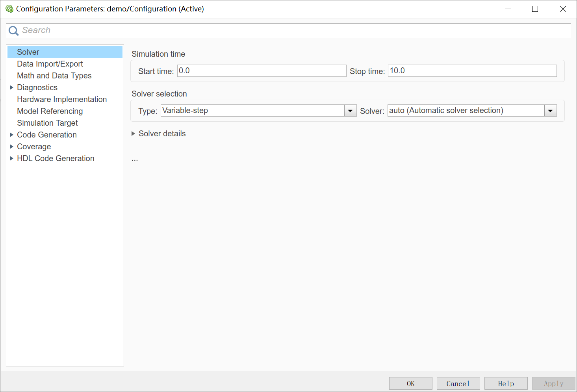Expand the Code Generation tree node arrow

11,135
